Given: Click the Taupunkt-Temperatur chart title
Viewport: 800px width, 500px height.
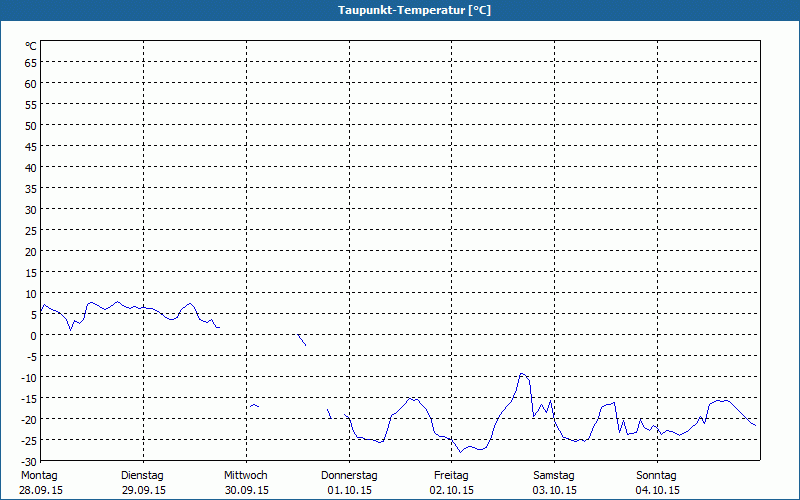Looking at the screenshot, I should pos(400,10).
